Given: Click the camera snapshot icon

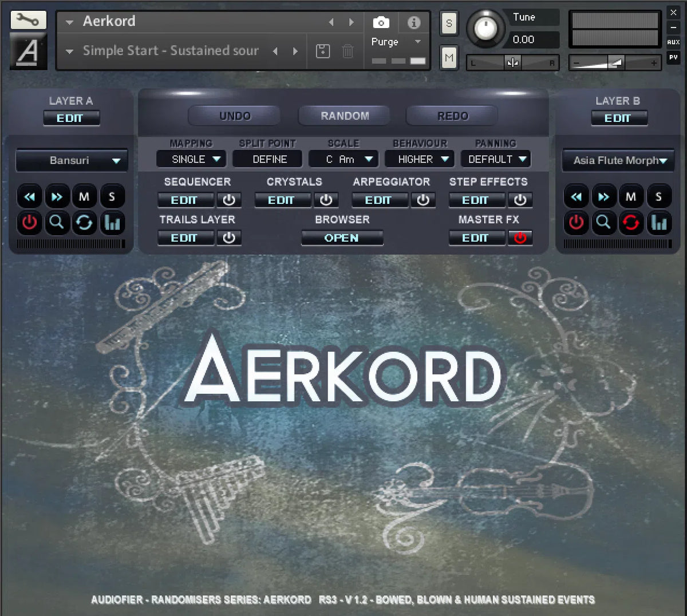Looking at the screenshot, I should coord(381,23).
